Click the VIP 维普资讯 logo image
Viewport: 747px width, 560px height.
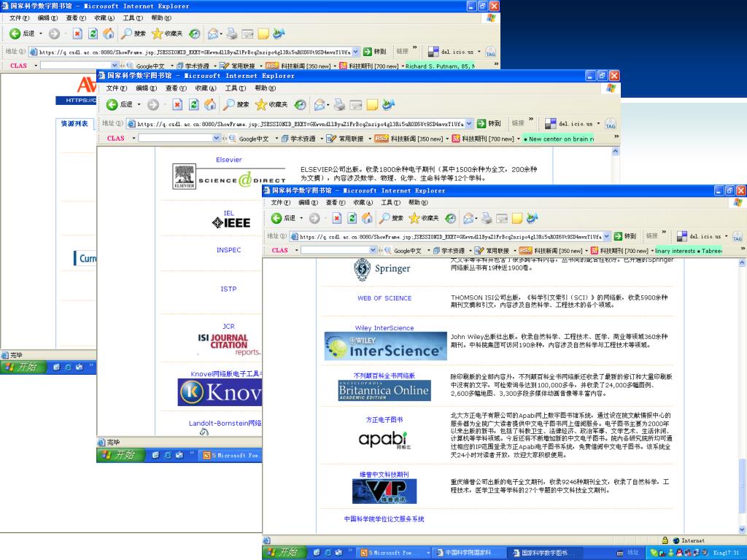tap(384, 491)
